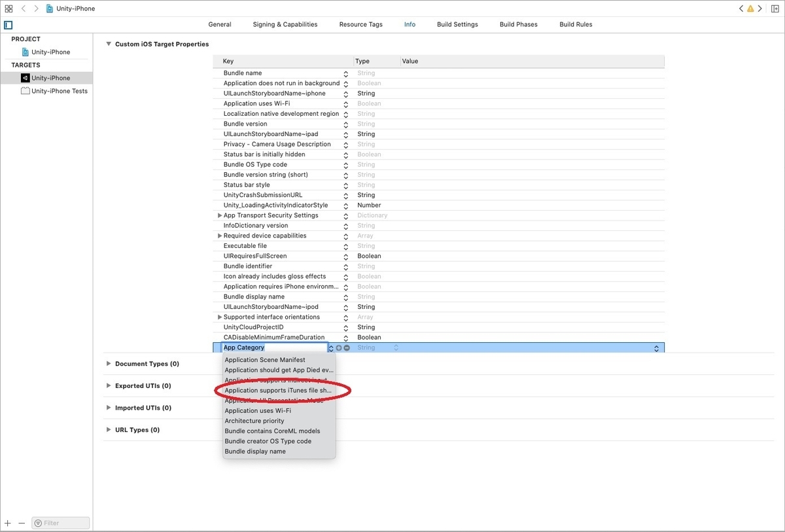Add a new target with plus button
Screen dimensions: 785x532
(8, 523)
